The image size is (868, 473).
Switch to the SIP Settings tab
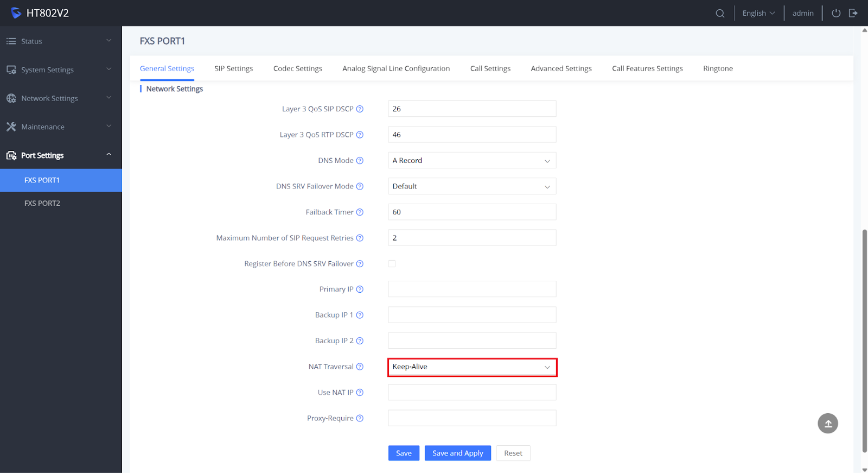pos(234,68)
